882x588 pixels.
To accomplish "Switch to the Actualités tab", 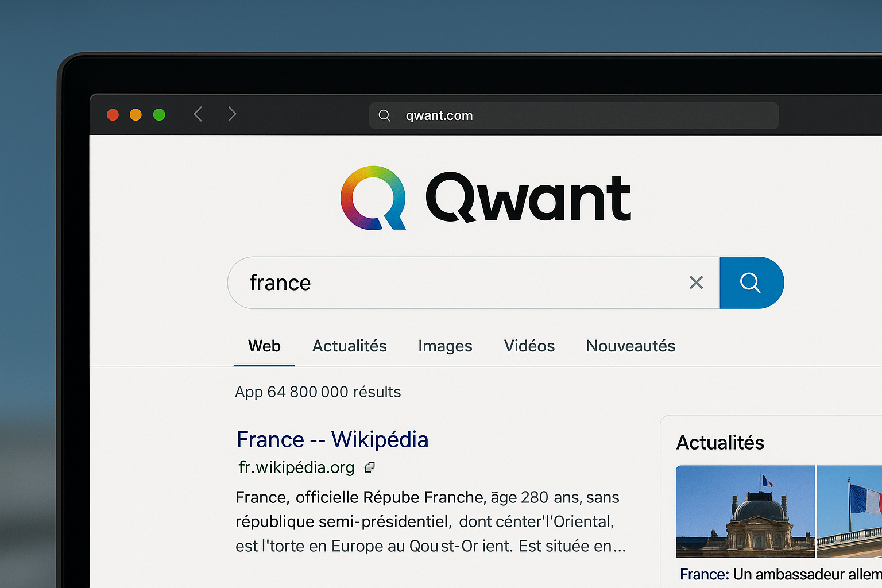I will pos(350,346).
